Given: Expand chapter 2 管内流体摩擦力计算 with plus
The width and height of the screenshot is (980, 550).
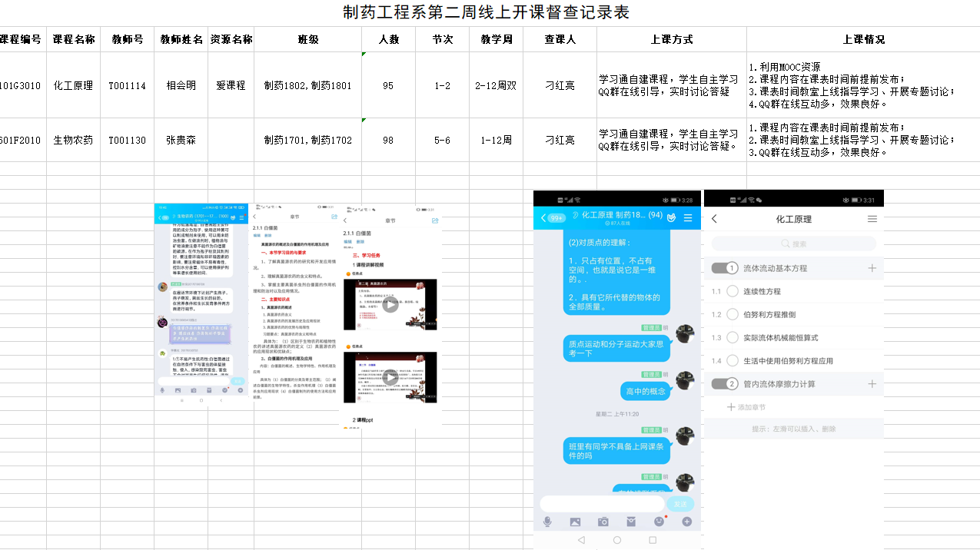Looking at the screenshot, I should tap(872, 383).
